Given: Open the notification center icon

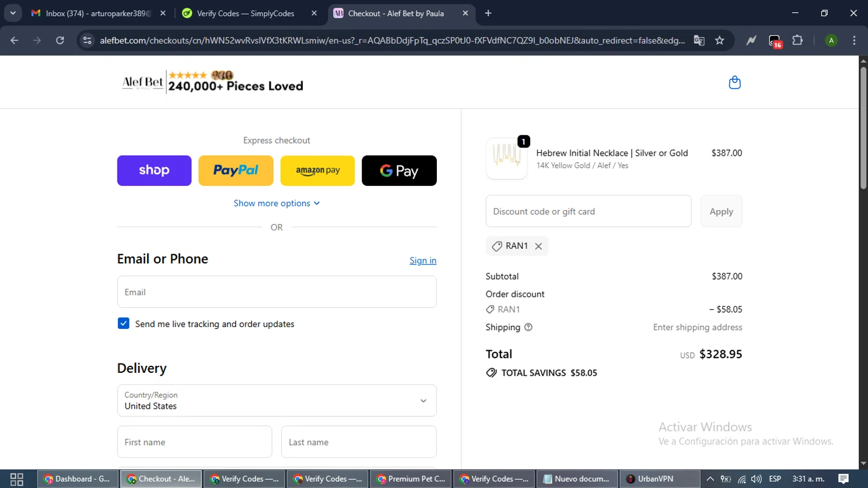Looking at the screenshot, I should pos(843,479).
